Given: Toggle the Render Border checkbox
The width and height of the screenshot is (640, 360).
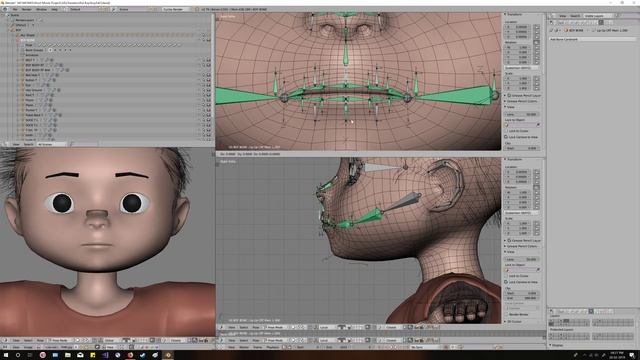Looking at the screenshot, I should 507,314.
